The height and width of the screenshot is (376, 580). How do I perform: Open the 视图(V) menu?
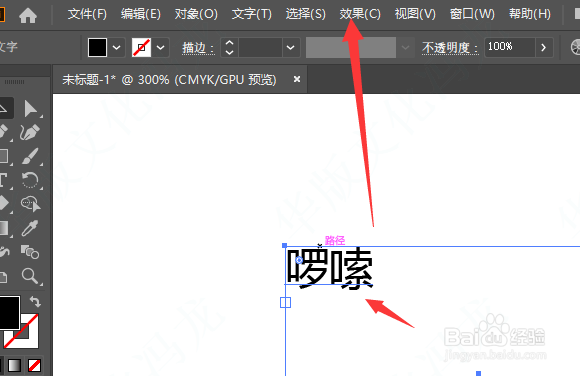(x=415, y=14)
